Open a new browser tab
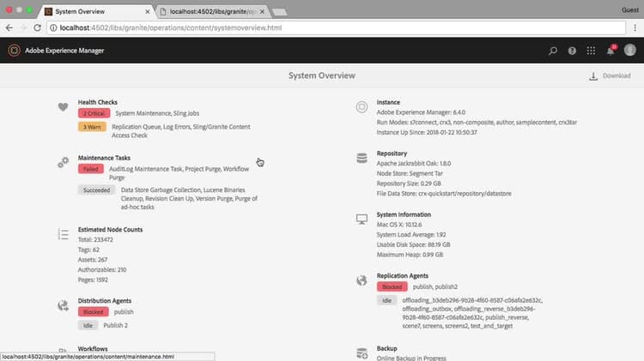Viewport: 644px width, 361px height. click(280, 12)
